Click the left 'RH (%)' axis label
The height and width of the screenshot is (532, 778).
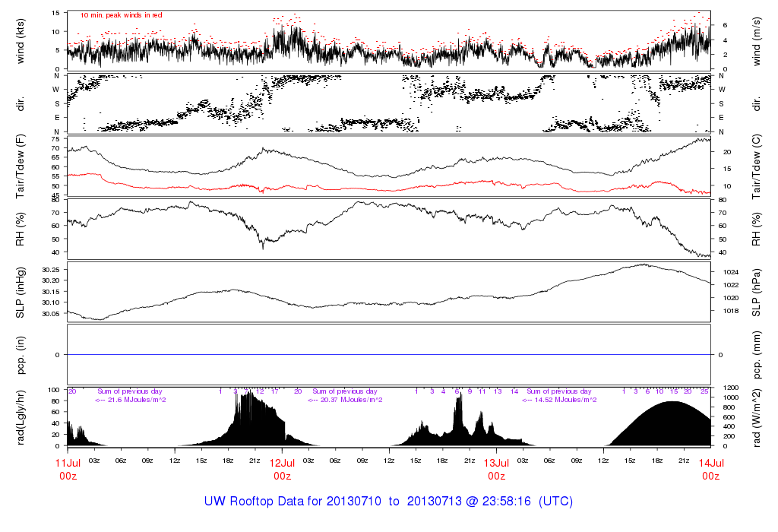pyautogui.click(x=21, y=230)
